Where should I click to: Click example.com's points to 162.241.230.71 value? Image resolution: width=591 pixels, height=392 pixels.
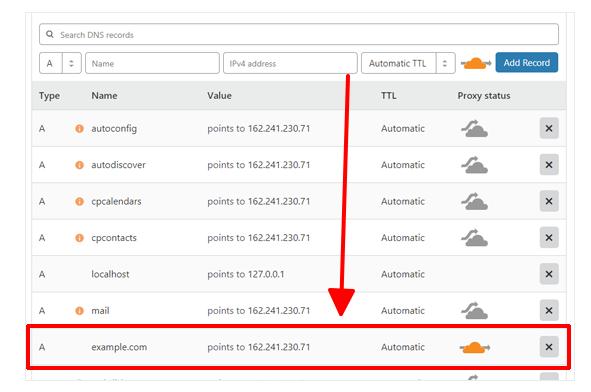[259, 347]
